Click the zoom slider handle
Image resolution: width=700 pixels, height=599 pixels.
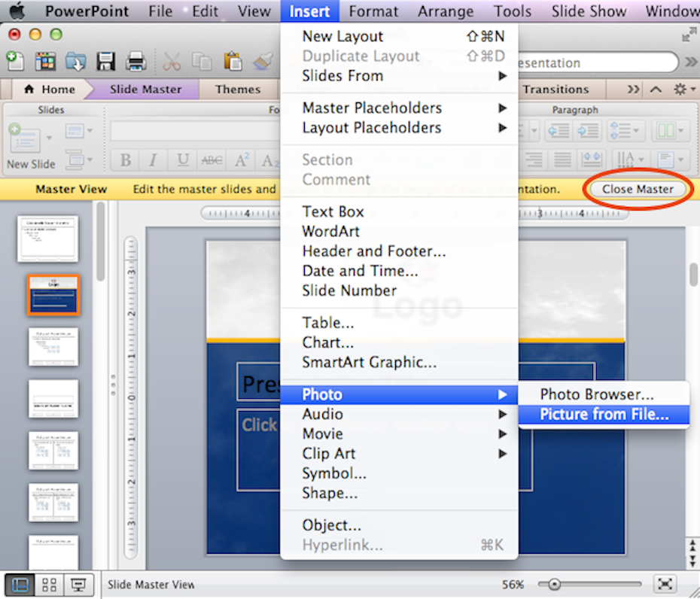coord(555,584)
